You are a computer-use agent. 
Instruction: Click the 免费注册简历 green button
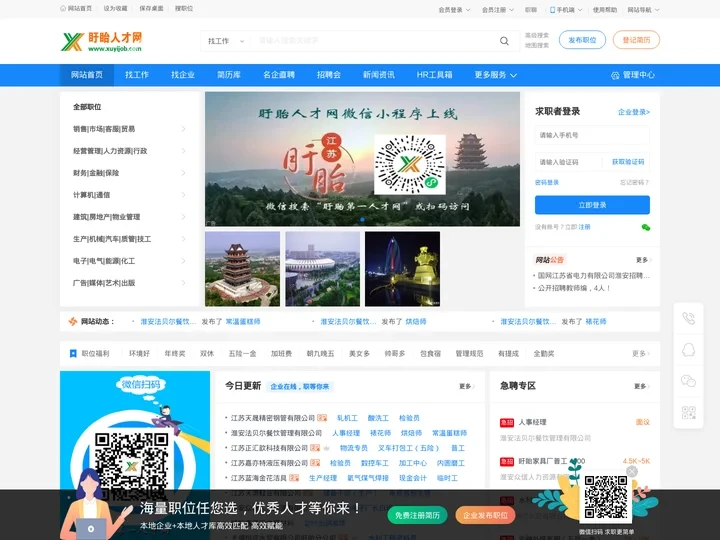pos(417,516)
